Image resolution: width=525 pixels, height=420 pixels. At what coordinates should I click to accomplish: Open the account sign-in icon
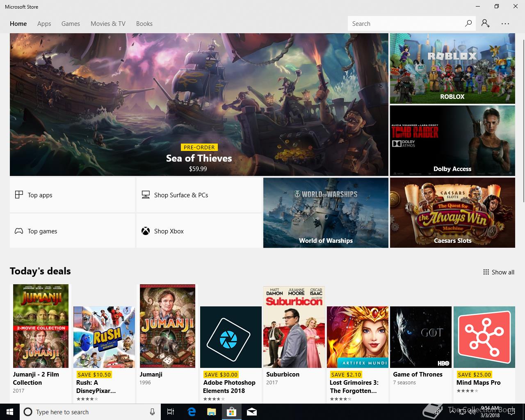pos(486,23)
